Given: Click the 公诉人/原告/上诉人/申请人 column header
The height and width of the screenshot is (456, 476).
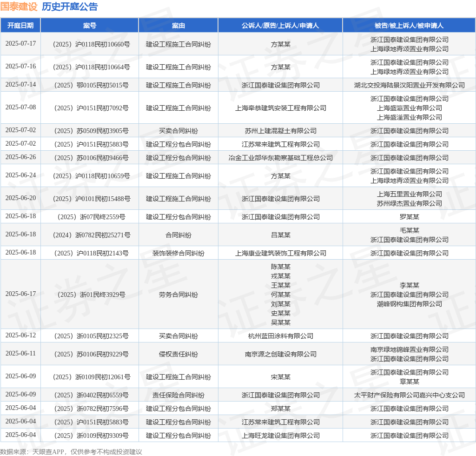Looking at the screenshot, I should (x=280, y=26).
